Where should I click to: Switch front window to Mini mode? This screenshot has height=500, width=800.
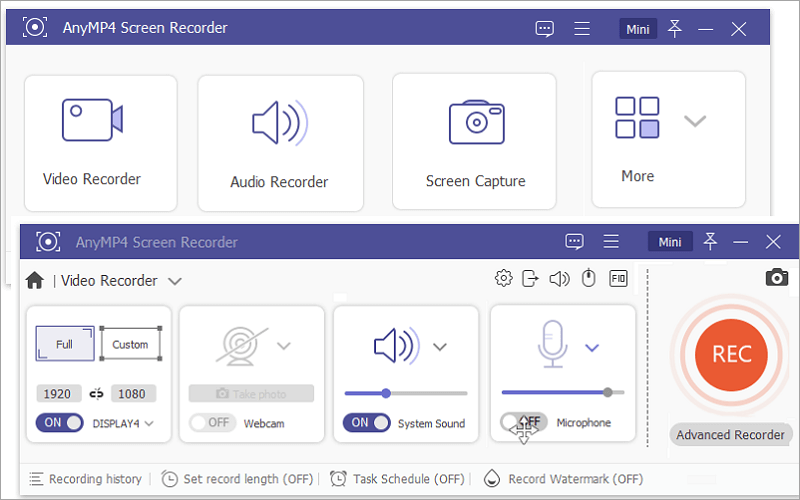(x=670, y=241)
